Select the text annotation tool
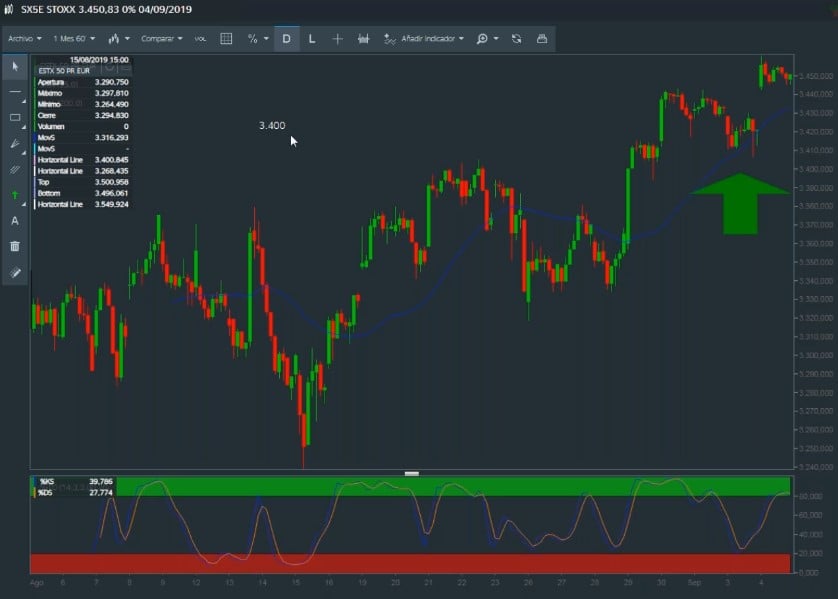Screen dimensions: 838x599 coord(15,220)
